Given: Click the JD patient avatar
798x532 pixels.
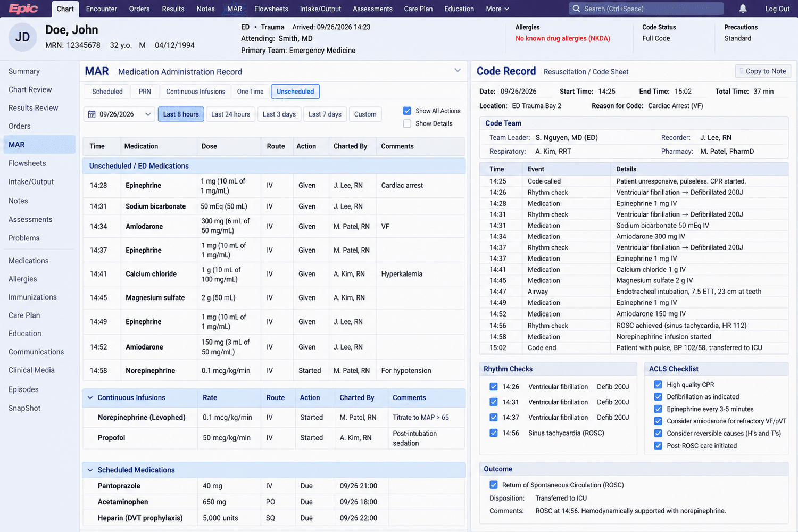Looking at the screenshot, I should [x=22, y=37].
